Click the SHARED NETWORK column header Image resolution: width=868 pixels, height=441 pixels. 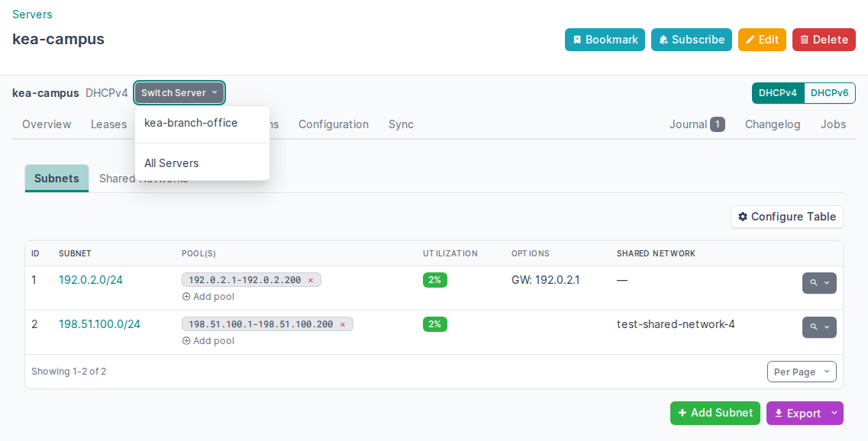click(656, 253)
